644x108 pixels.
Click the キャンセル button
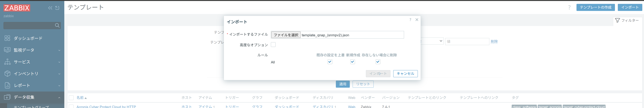405,73
